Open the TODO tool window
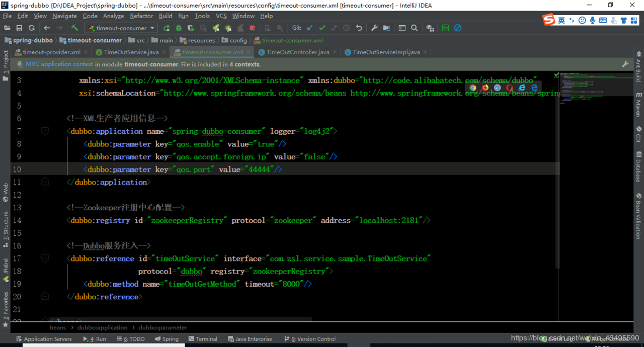Screen dimensions: 644x347 click(x=130, y=339)
